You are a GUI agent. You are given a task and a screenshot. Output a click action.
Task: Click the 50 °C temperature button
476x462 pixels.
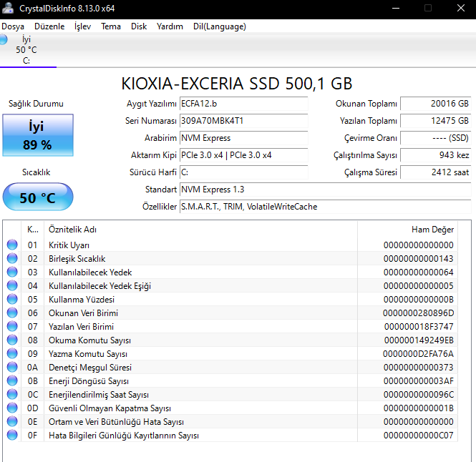click(x=38, y=197)
